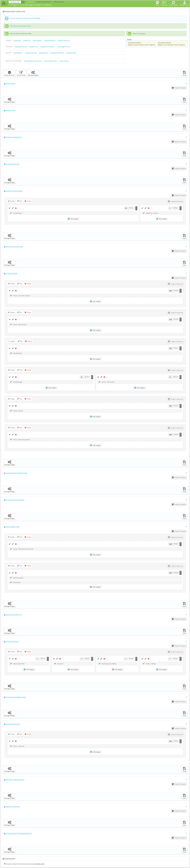Toggle checkmark of the Home - banner widget

click(11, 411)
